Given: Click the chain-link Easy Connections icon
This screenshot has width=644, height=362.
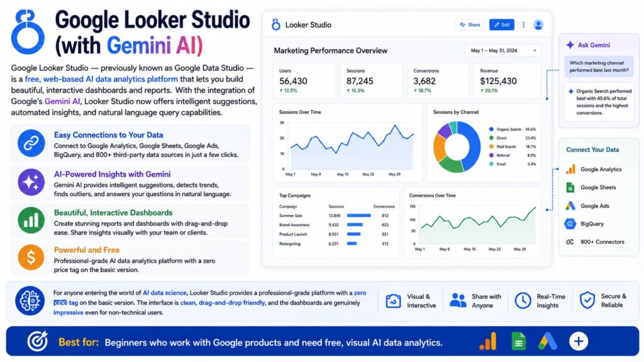Looking at the screenshot, I should pyautogui.click(x=31, y=143).
